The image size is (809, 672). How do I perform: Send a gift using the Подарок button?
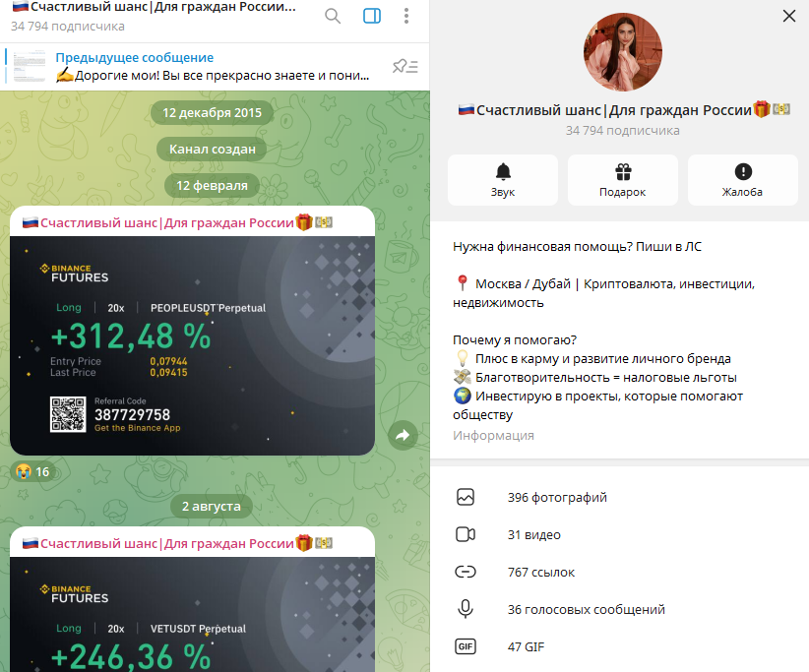(x=622, y=179)
